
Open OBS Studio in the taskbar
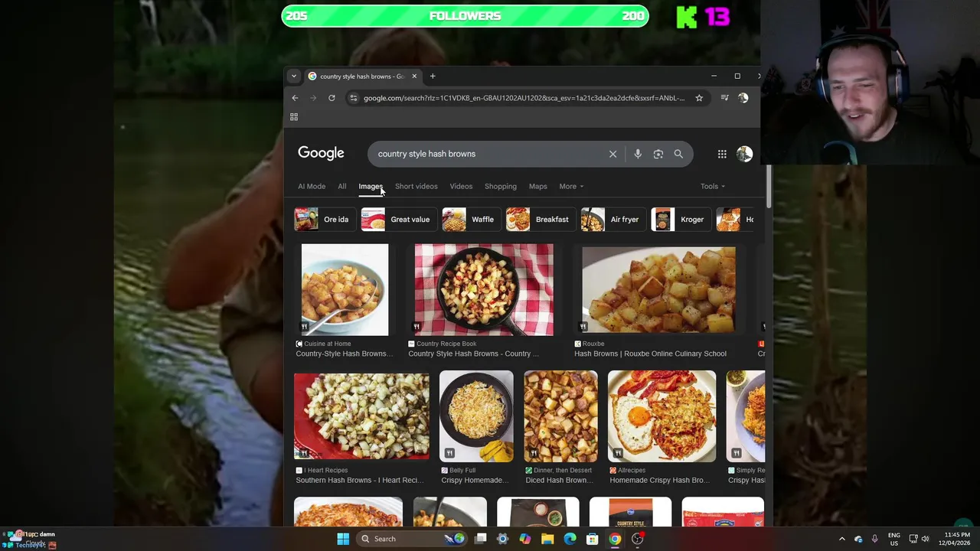click(637, 539)
